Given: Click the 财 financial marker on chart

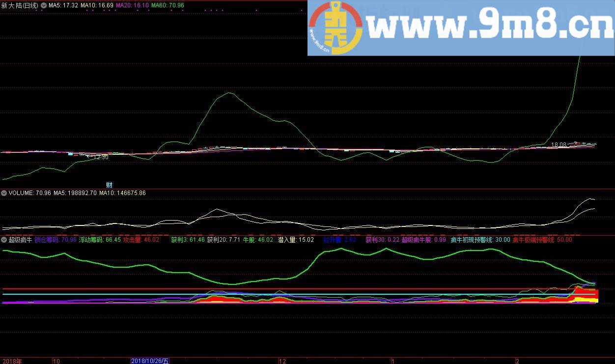Looking at the screenshot, I should [110, 185].
